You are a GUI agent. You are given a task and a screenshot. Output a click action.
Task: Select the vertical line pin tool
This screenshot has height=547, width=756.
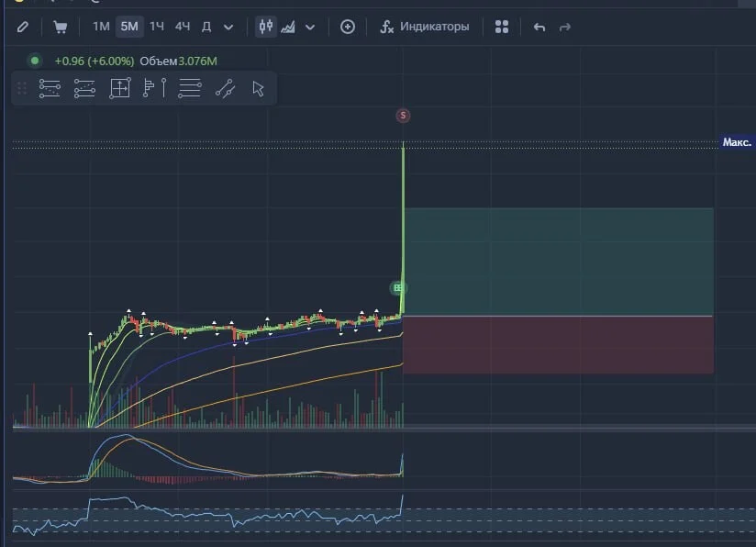click(164, 88)
